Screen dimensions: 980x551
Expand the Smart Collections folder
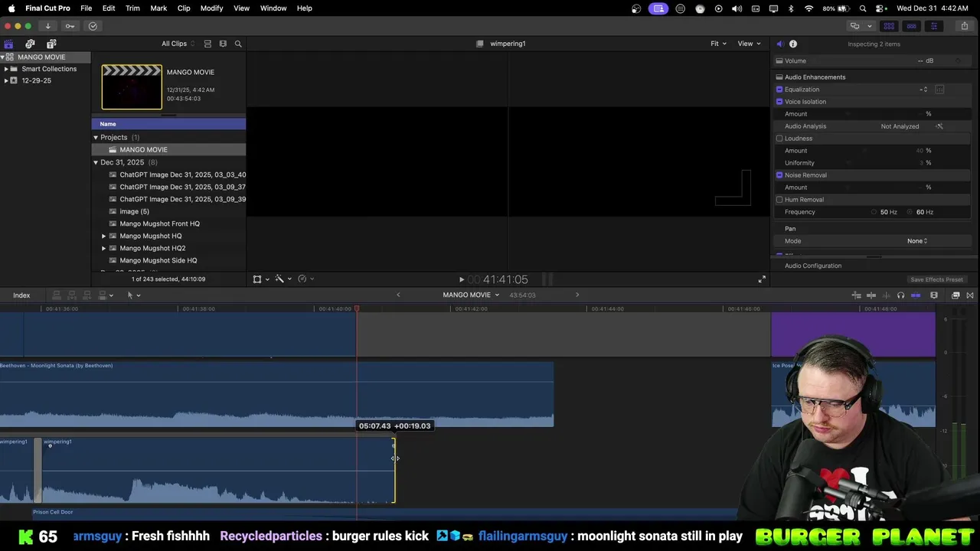pyautogui.click(x=6, y=69)
